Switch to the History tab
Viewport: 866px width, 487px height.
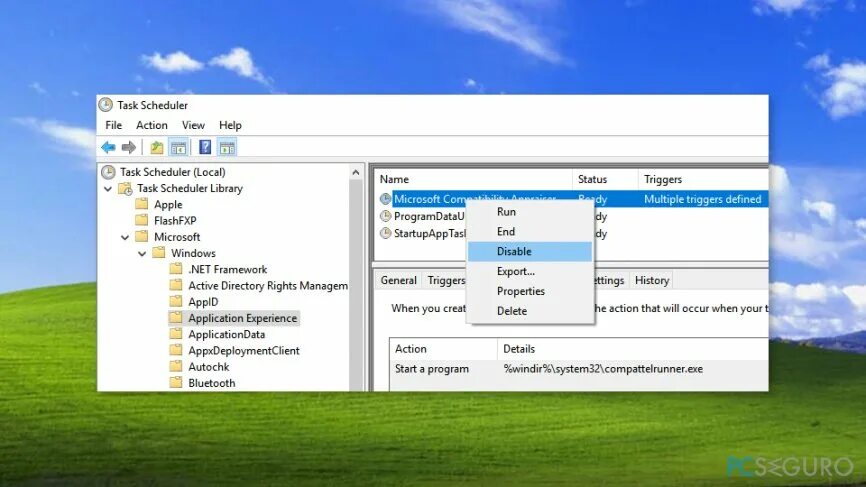coord(652,280)
